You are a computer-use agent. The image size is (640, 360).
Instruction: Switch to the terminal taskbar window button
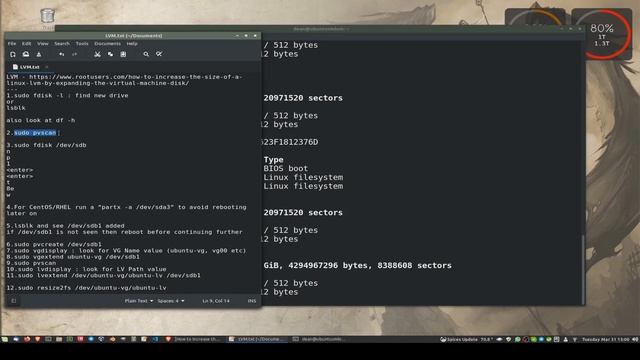point(320,339)
